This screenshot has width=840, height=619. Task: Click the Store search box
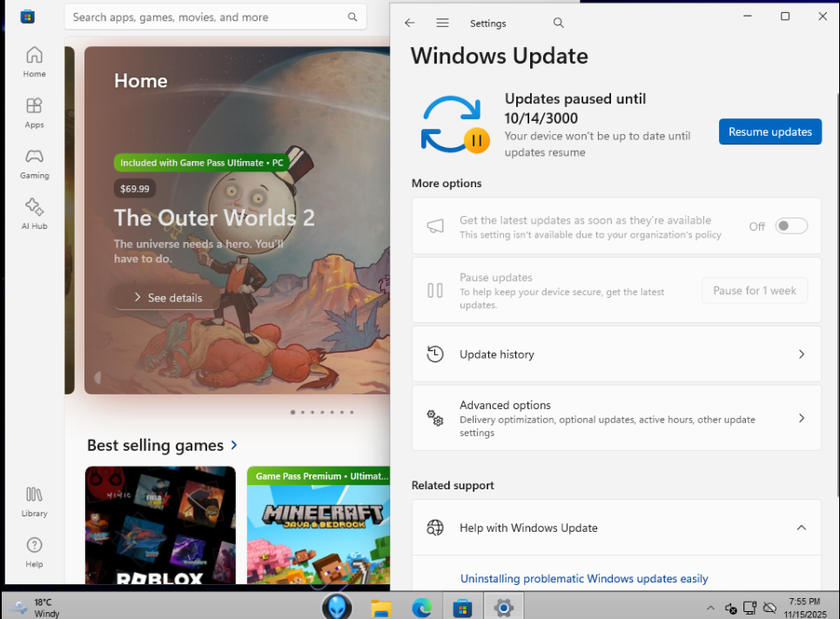point(215,17)
